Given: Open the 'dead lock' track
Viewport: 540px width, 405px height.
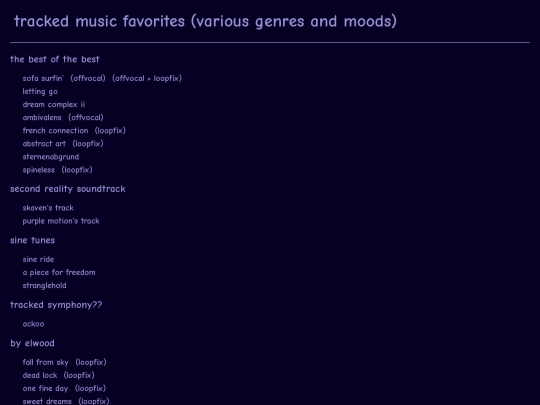Looking at the screenshot, I should 40,375.
